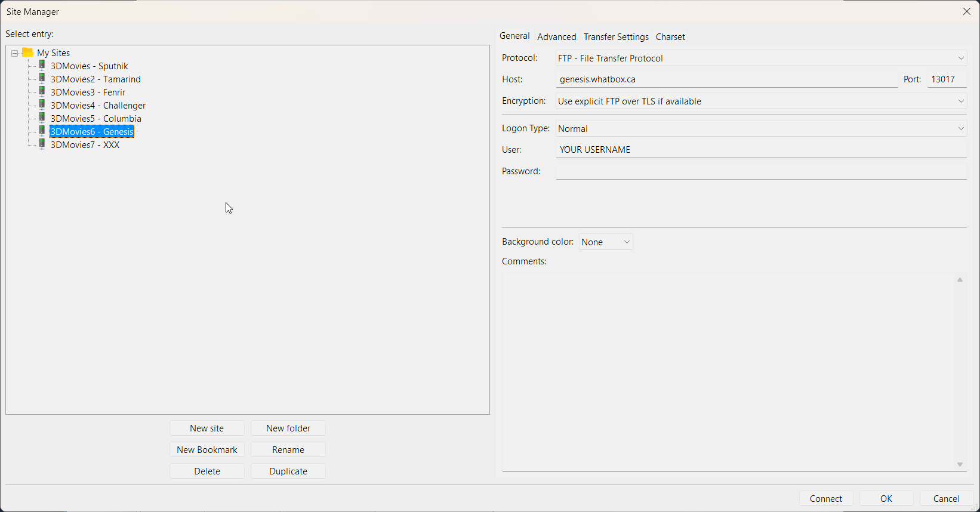Image resolution: width=980 pixels, height=512 pixels.
Task: Open the Transfer Settings tab
Action: coord(616,37)
